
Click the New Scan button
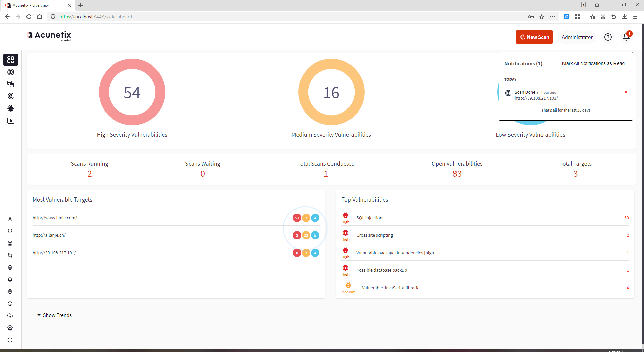coord(534,37)
